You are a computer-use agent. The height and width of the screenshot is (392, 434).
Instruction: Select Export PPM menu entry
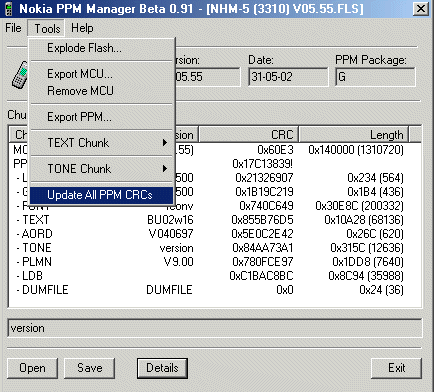click(x=102, y=117)
